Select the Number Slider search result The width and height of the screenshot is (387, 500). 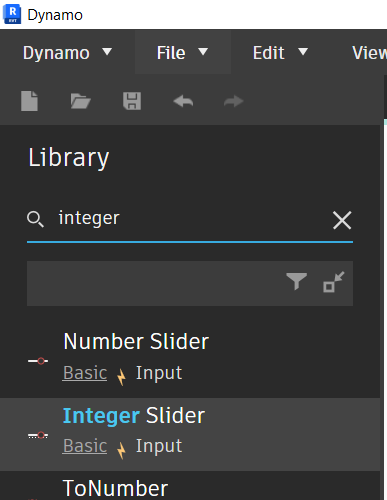190,361
